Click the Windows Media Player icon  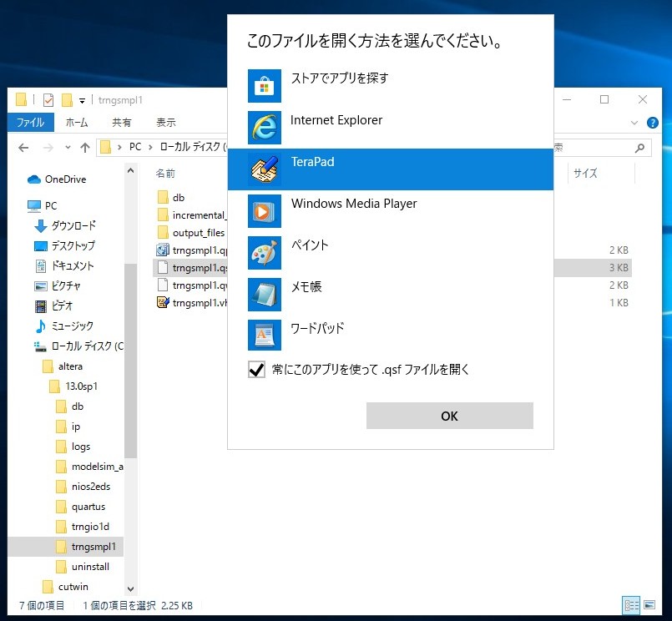265,211
